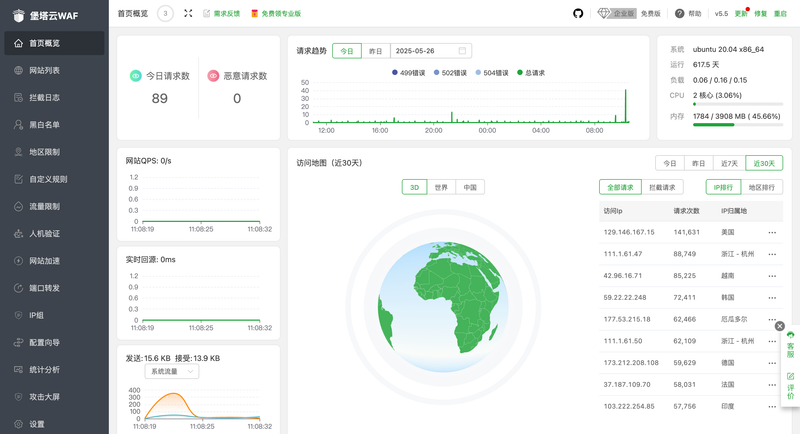The height and width of the screenshot is (434, 800).
Task: Switch map to 3D view
Action: point(414,188)
